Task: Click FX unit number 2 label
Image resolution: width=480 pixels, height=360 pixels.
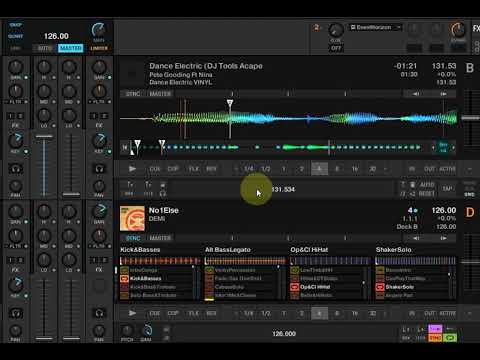Action: [x=317, y=28]
